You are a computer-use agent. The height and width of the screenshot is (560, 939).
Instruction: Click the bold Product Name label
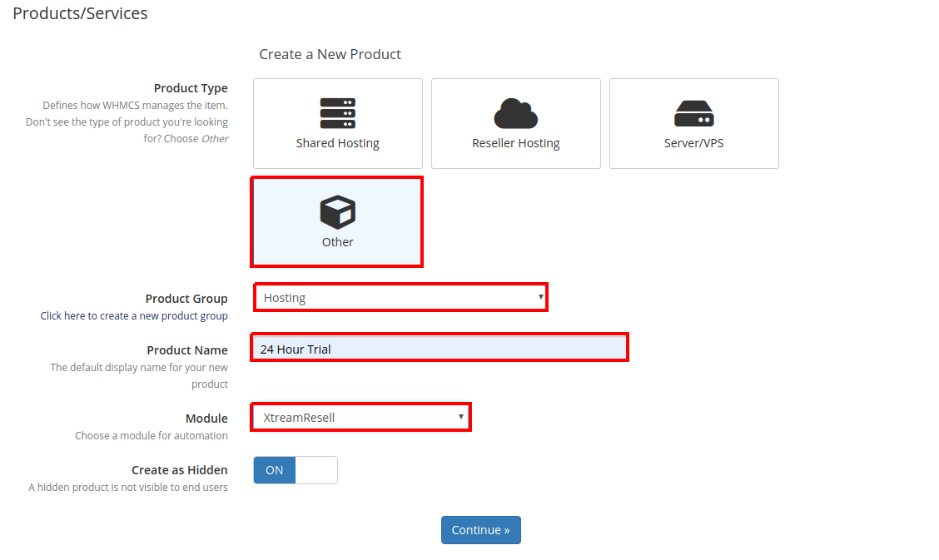pos(186,350)
